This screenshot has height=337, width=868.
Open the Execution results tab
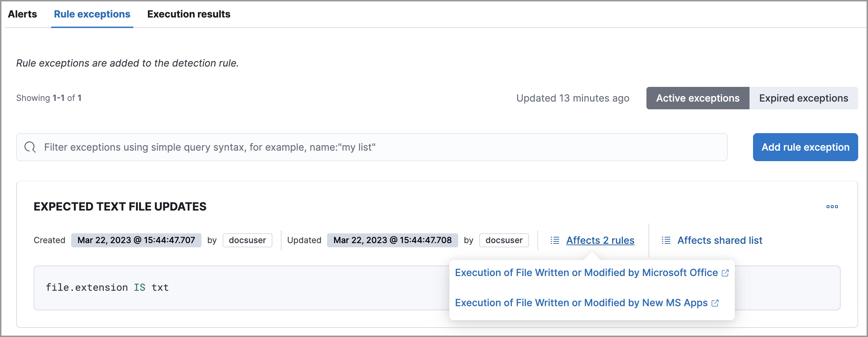click(188, 14)
